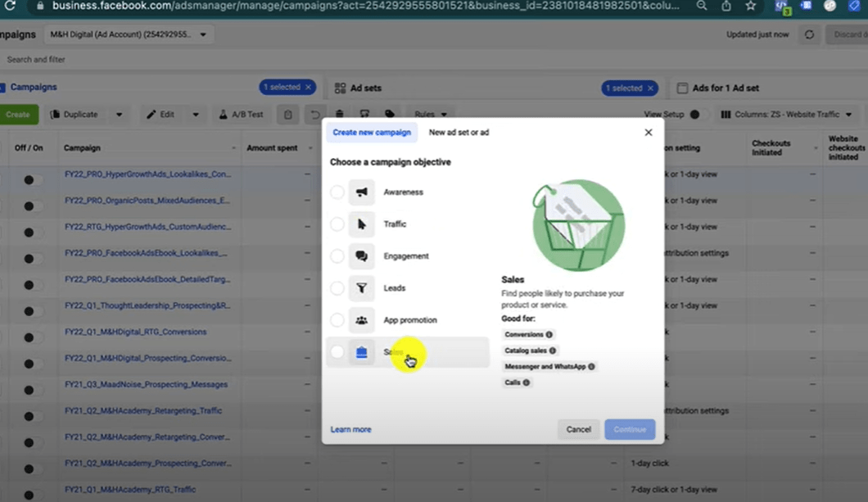Switch to Create new campaign tab
This screenshot has height=502, width=868.
(x=372, y=133)
